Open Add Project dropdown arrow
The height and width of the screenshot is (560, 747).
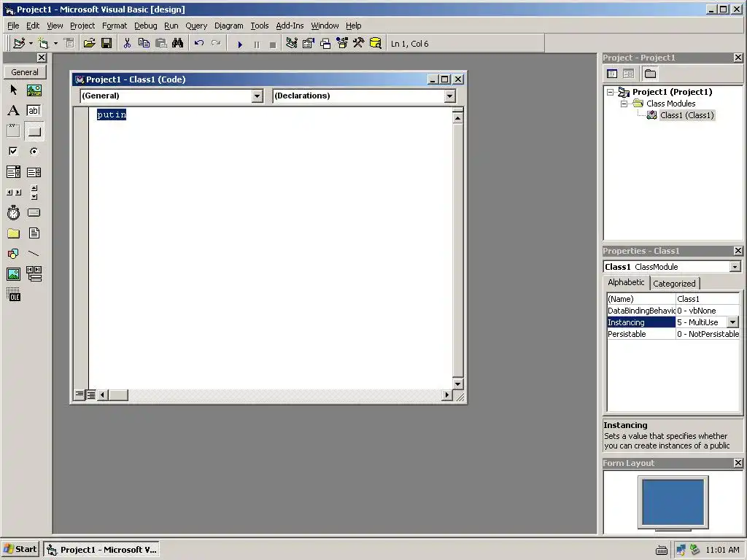point(31,44)
